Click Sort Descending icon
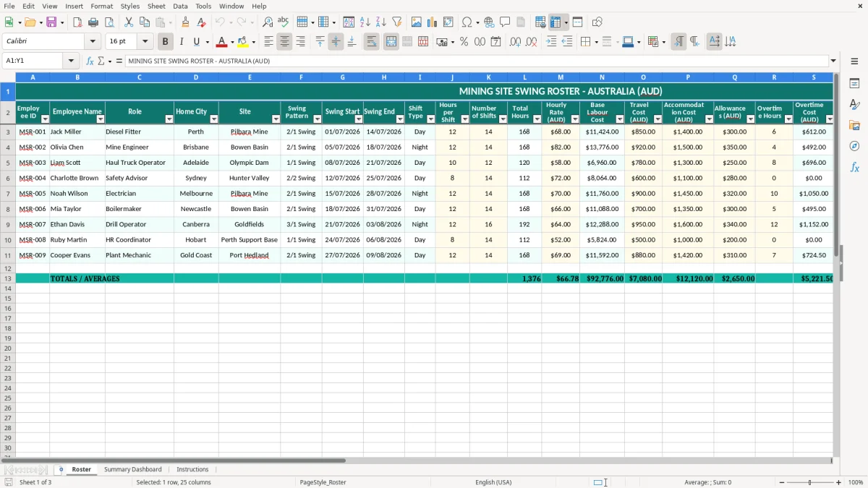 pyautogui.click(x=381, y=22)
